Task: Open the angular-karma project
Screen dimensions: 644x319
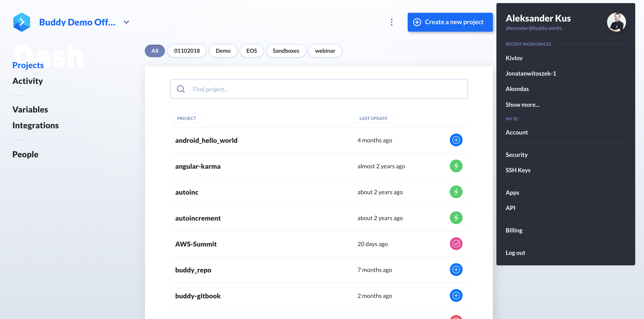Action: pyautogui.click(x=198, y=166)
